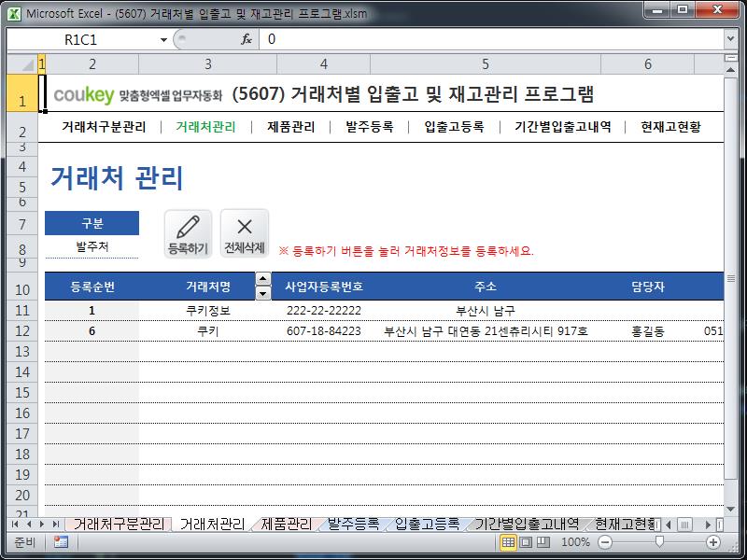Image resolution: width=747 pixels, height=560 pixels.
Task: Open the Name Box dropdown arrow
Action: (163, 39)
